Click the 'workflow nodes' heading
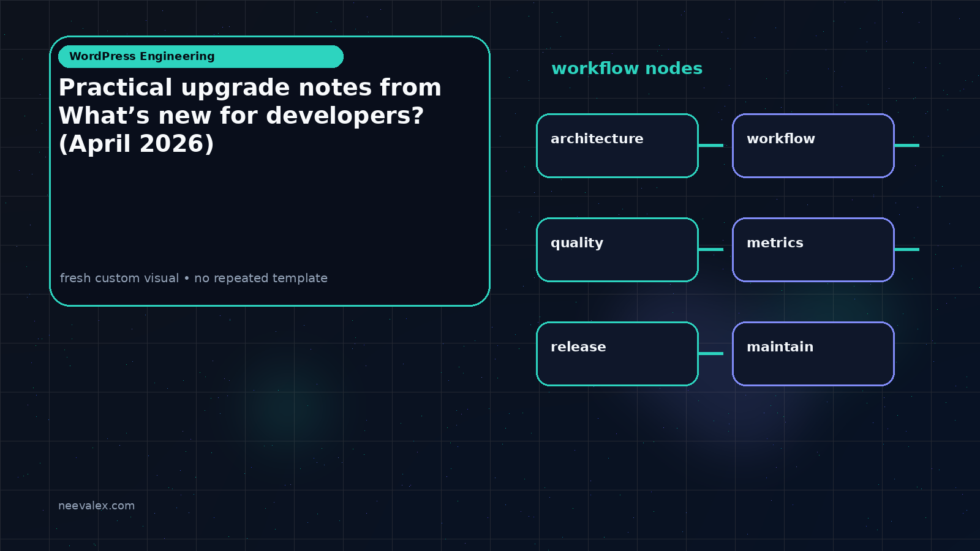Image resolution: width=980 pixels, height=551 pixels. [x=627, y=69]
